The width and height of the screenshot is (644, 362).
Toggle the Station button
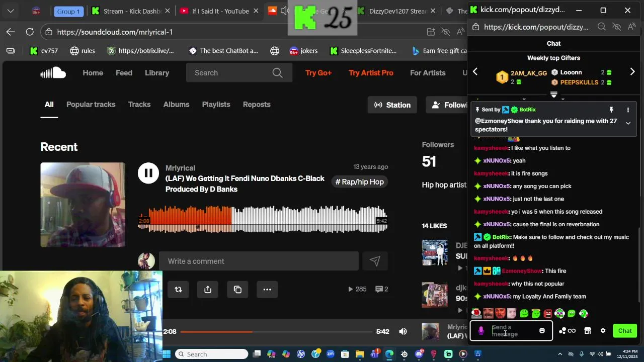click(392, 105)
